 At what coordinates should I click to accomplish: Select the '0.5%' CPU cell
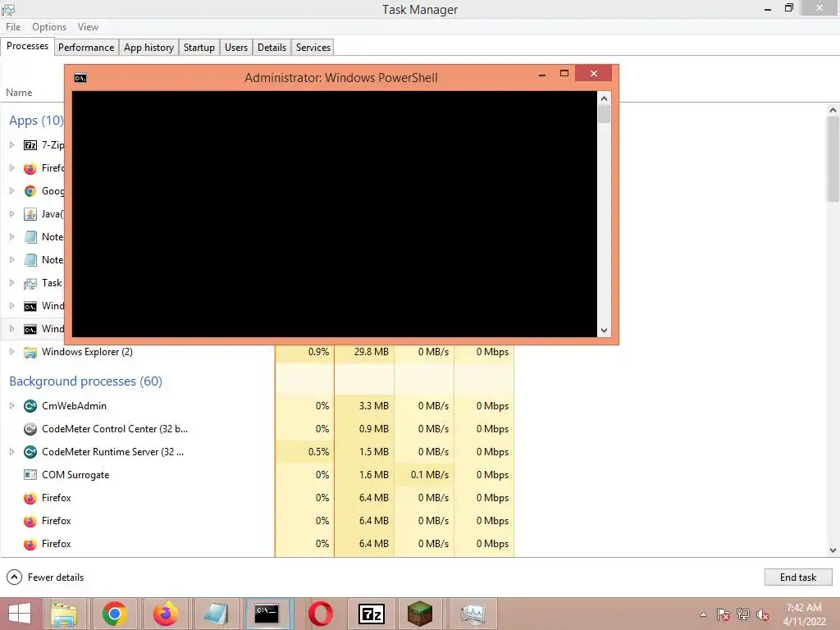305,452
